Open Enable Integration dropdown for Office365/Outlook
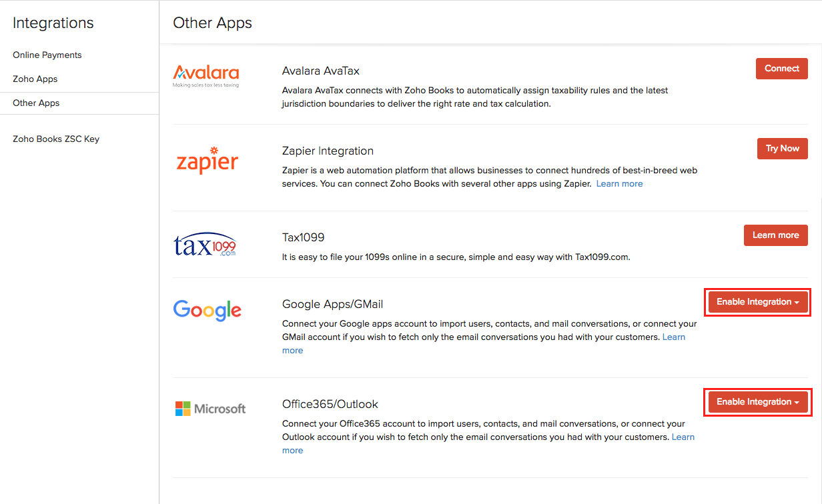This screenshot has height=504, width=822. coord(757,402)
